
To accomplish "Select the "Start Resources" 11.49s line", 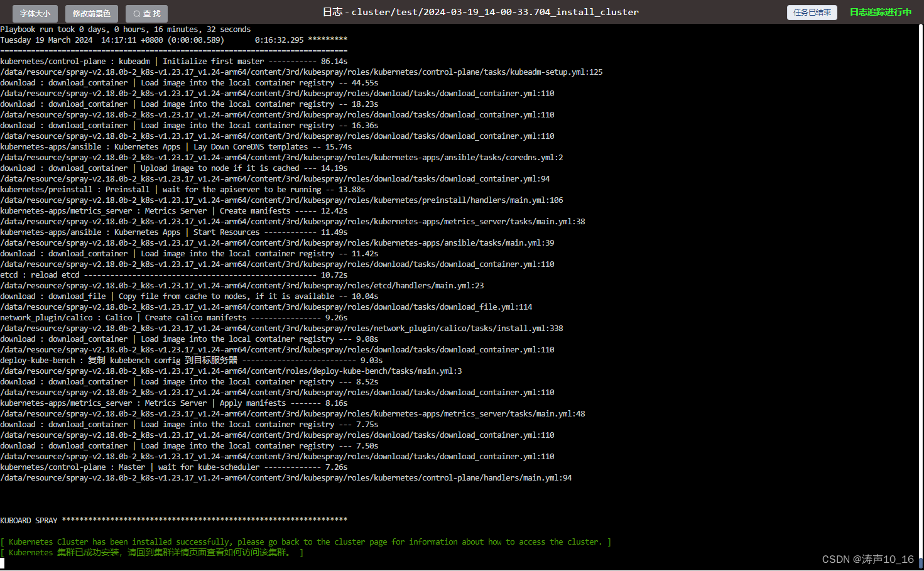I will (x=174, y=232).
